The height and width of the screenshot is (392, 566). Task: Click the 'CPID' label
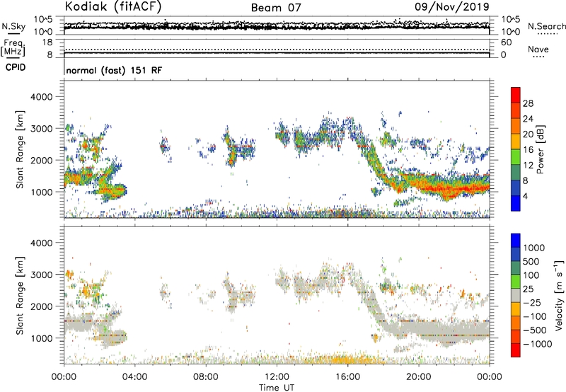[16, 67]
